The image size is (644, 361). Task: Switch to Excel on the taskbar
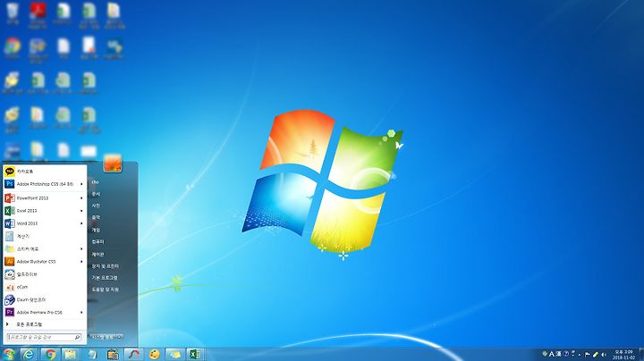195,354
